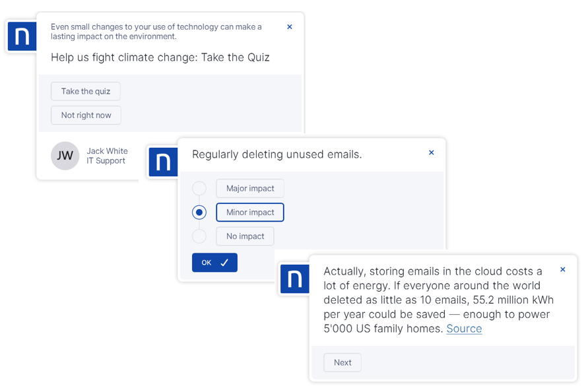Click the logo on the climate quiz invitation

coord(22,37)
